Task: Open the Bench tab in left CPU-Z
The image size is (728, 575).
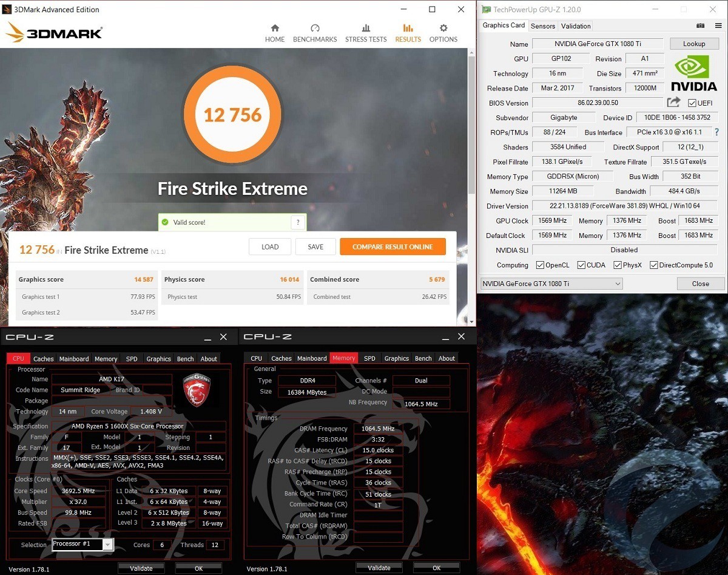Action: (185, 359)
